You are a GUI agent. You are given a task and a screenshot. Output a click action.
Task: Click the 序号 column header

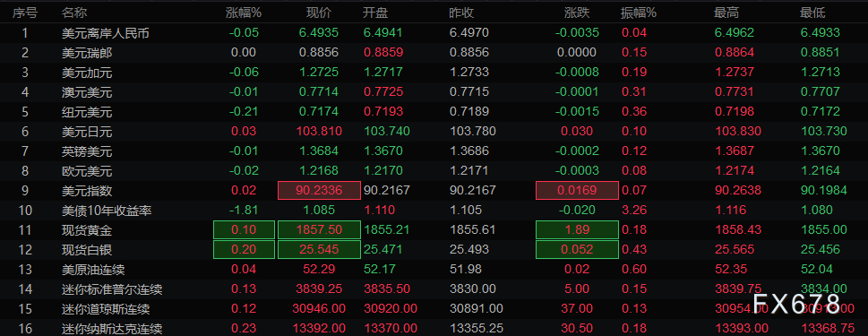coord(25,13)
